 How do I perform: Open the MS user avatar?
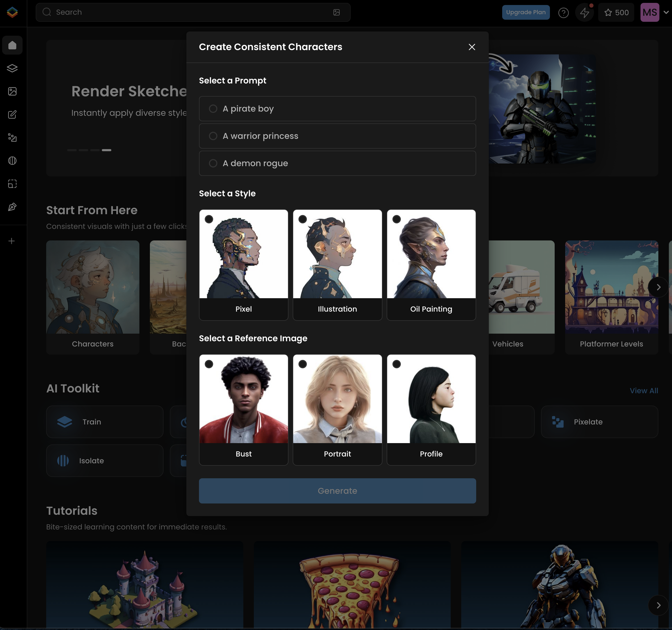[x=650, y=13]
